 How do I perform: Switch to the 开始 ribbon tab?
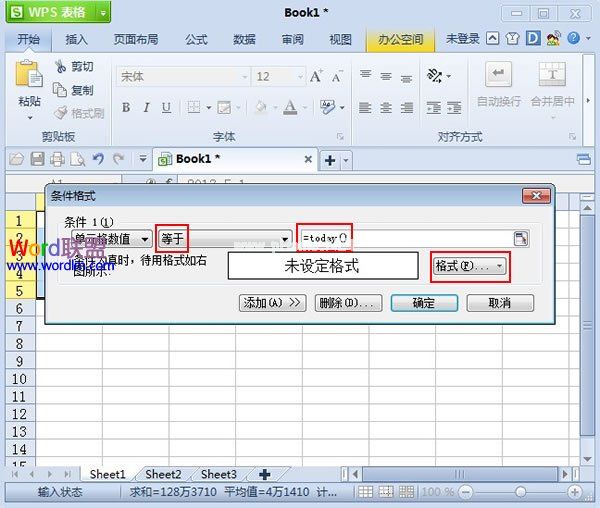[x=28, y=39]
